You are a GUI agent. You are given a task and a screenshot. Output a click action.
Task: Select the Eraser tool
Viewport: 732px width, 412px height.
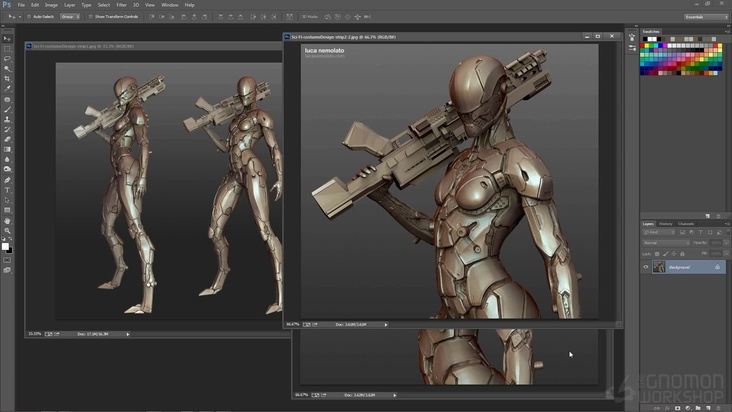coord(7,139)
